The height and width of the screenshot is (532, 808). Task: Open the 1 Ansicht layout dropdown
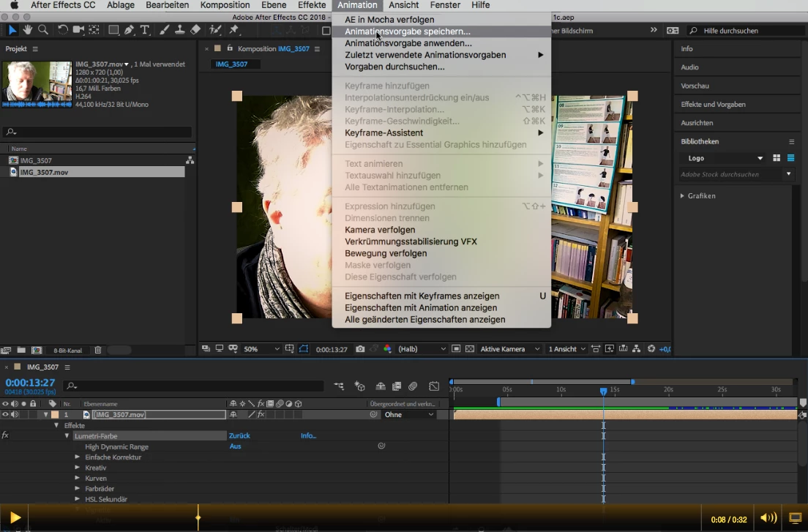coord(566,349)
